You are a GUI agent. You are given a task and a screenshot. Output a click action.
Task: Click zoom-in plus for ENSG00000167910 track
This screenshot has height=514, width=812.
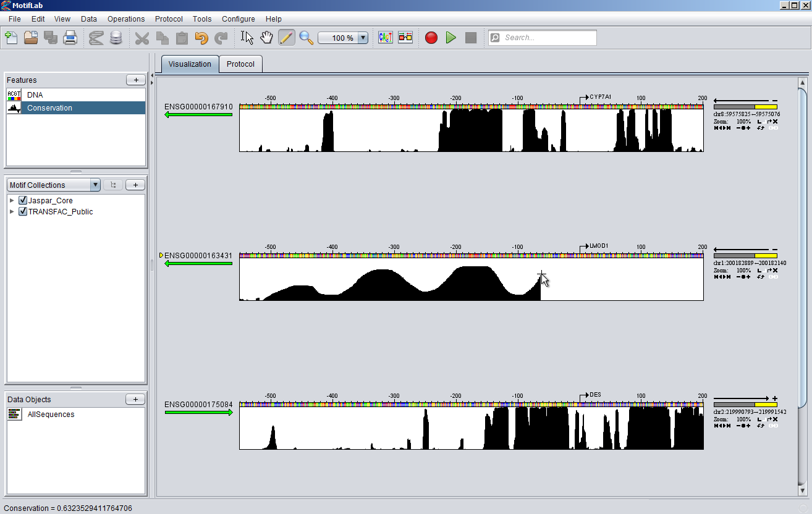(748, 128)
